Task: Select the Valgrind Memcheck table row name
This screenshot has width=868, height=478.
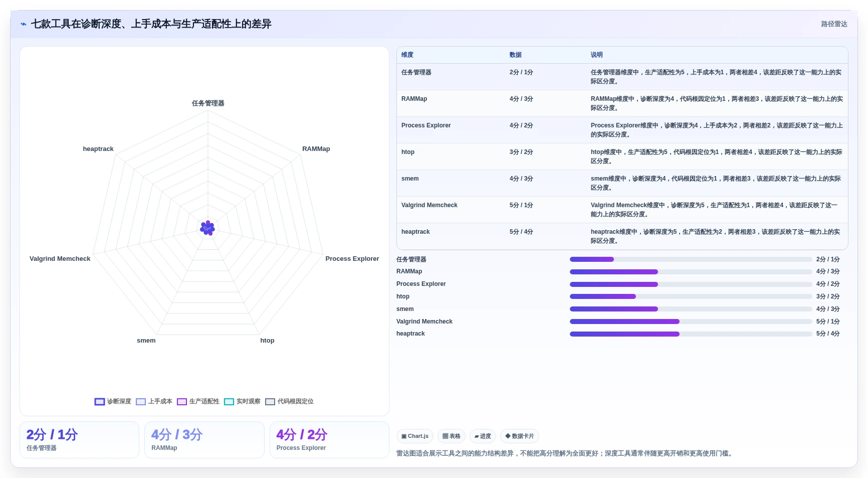Action: click(429, 205)
